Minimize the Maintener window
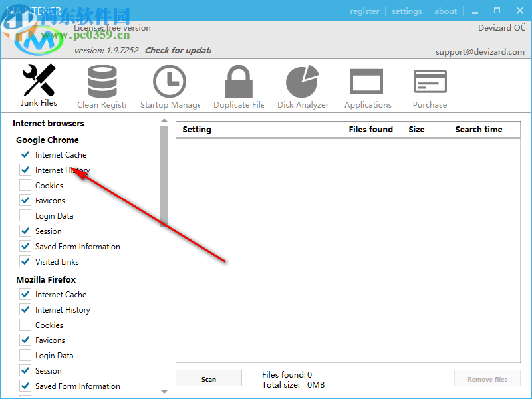This screenshot has height=399, width=532. point(475,11)
